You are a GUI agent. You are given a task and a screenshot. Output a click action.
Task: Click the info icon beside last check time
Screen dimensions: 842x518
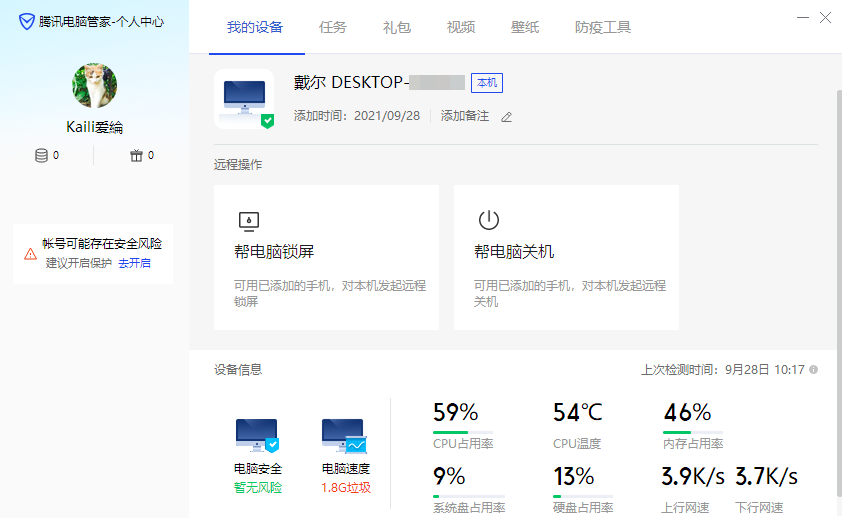(x=814, y=369)
